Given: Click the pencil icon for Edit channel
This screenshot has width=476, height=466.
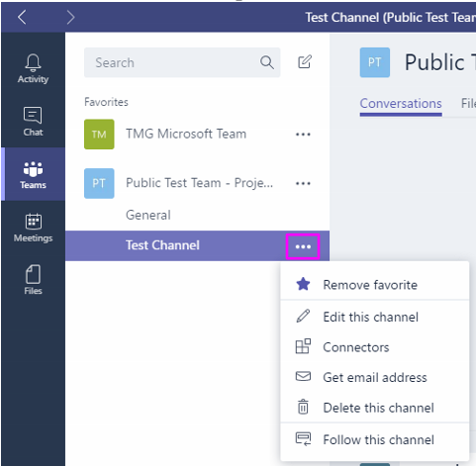Looking at the screenshot, I should 303,316.
